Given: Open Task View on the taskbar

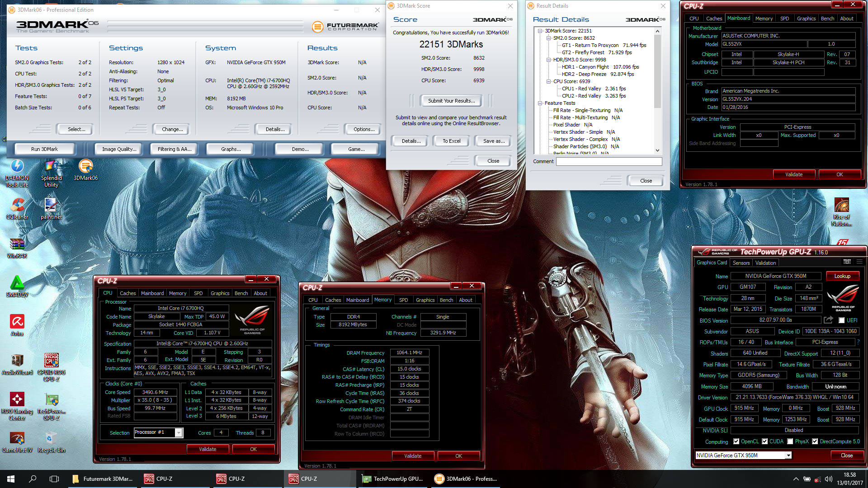Looking at the screenshot, I should point(54,479).
